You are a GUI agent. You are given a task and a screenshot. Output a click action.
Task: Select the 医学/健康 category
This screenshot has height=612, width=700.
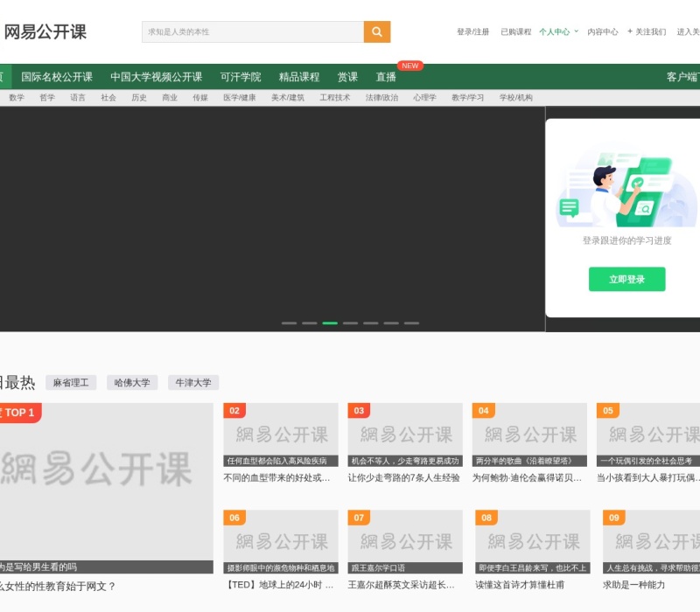coord(240,97)
